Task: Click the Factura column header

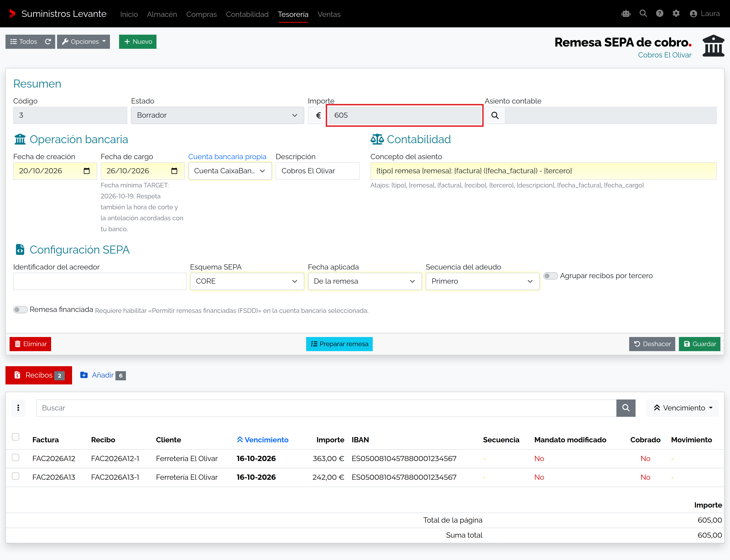Action: (x=45, y=440)
